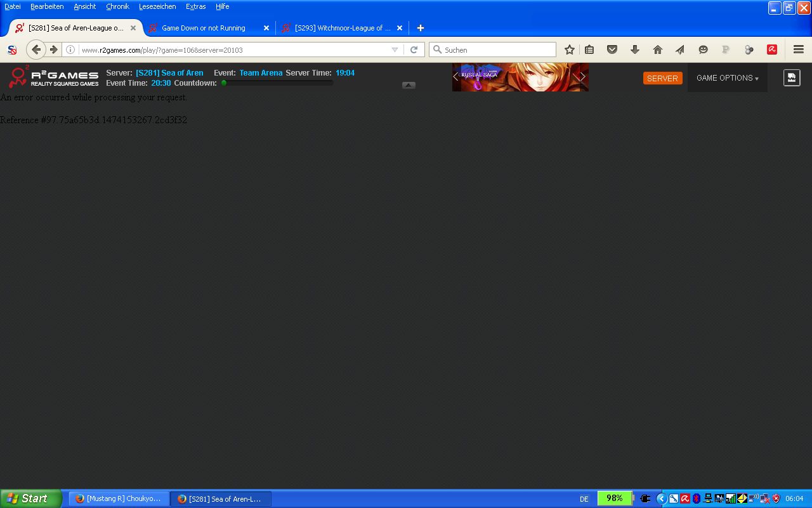Click the page reload icon

414,50
